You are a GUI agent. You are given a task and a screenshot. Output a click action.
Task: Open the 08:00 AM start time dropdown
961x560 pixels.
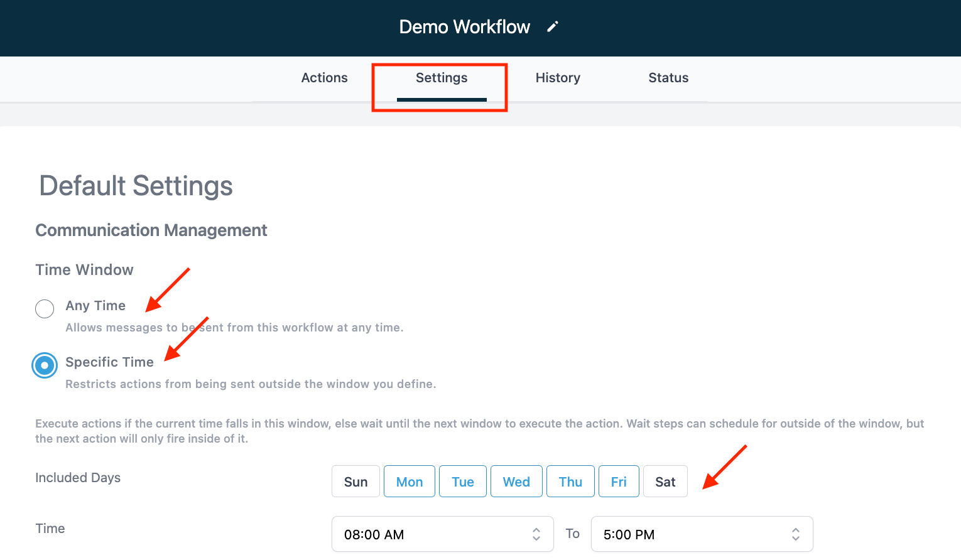pyautogui.click(x=433, y=534)
